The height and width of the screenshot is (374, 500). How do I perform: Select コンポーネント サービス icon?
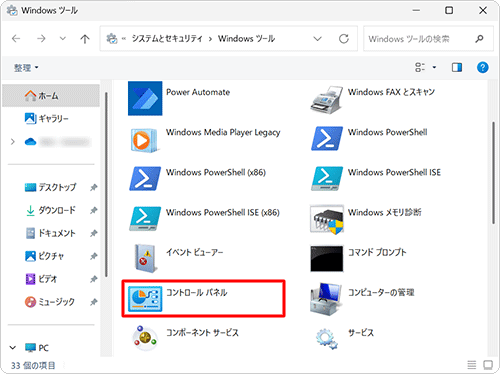(x=145, y=338)
